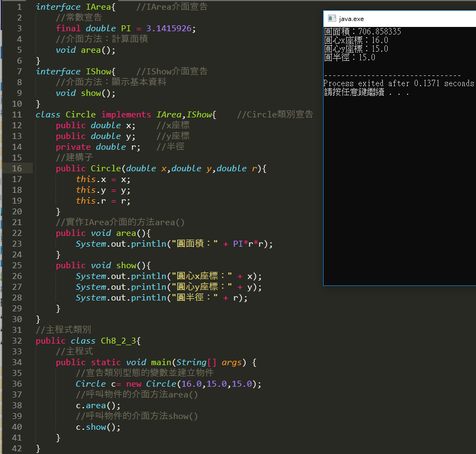
Task: Click line number 32 in the gutter
Action: tap(17, 341)
